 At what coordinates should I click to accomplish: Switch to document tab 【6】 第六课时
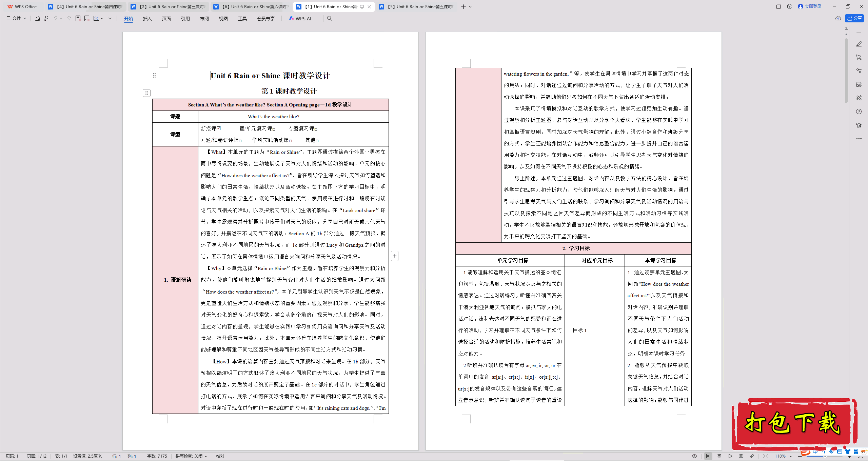(251, 7)
